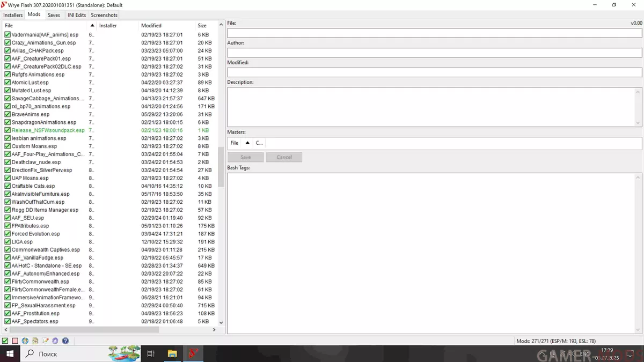The width and height of the screenshot is (644, 362).
Task: Disable AAF_SEU.esp checkbox
Action: click(8, 218)
